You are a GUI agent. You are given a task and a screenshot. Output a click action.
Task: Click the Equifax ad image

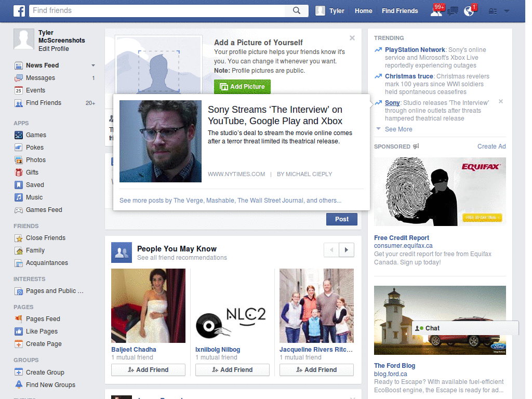tap(440, 192)
